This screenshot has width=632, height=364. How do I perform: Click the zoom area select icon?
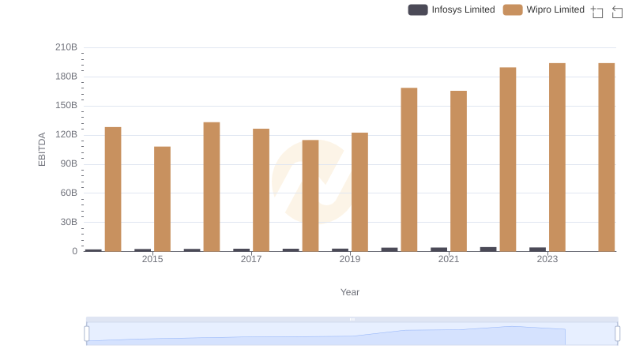tap(597, 12)
